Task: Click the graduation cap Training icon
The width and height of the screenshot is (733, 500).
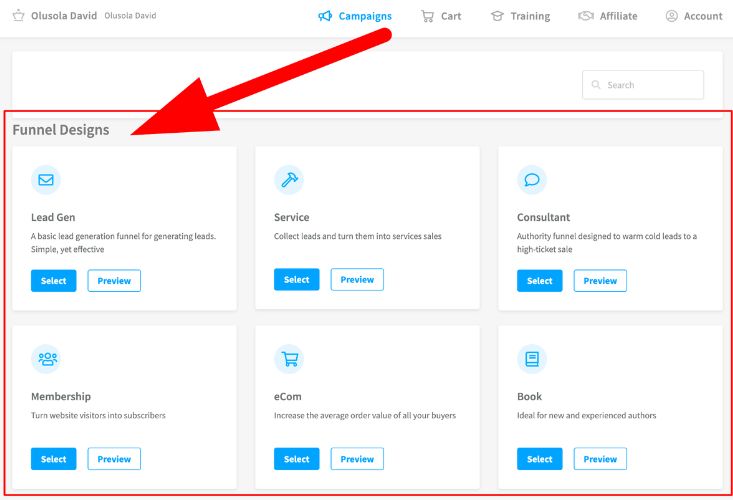Action: (x=497, y=16)
